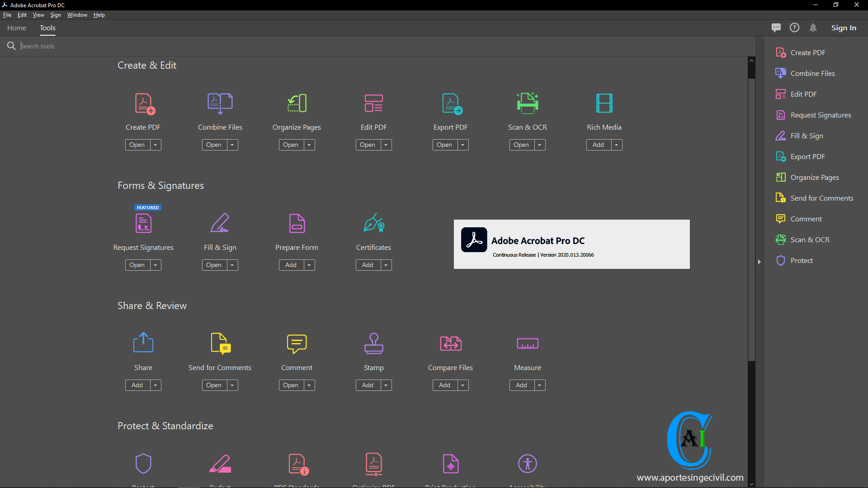This screenshot has width=868, height=488.
Task: Open the Scan & OCR tool
Action: point(520,144)
